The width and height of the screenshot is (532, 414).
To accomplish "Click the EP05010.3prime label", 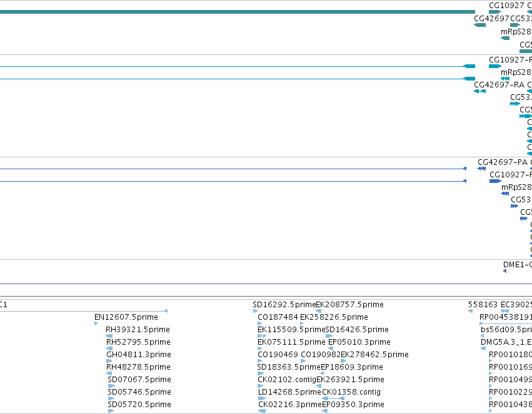I will click(359, 342).
